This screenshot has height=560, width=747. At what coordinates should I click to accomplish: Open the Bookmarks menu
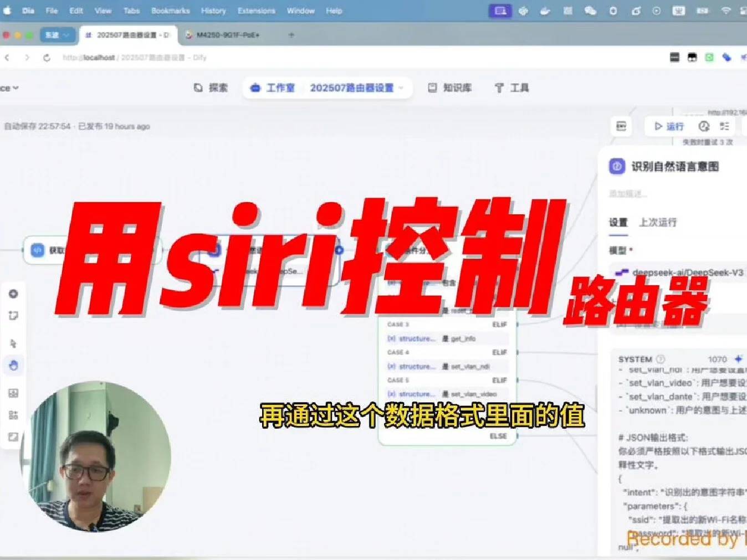(x=170, y=11)
